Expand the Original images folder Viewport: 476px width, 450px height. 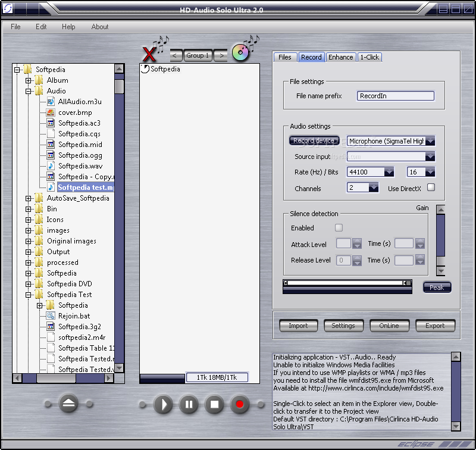(x=28, y=241)
